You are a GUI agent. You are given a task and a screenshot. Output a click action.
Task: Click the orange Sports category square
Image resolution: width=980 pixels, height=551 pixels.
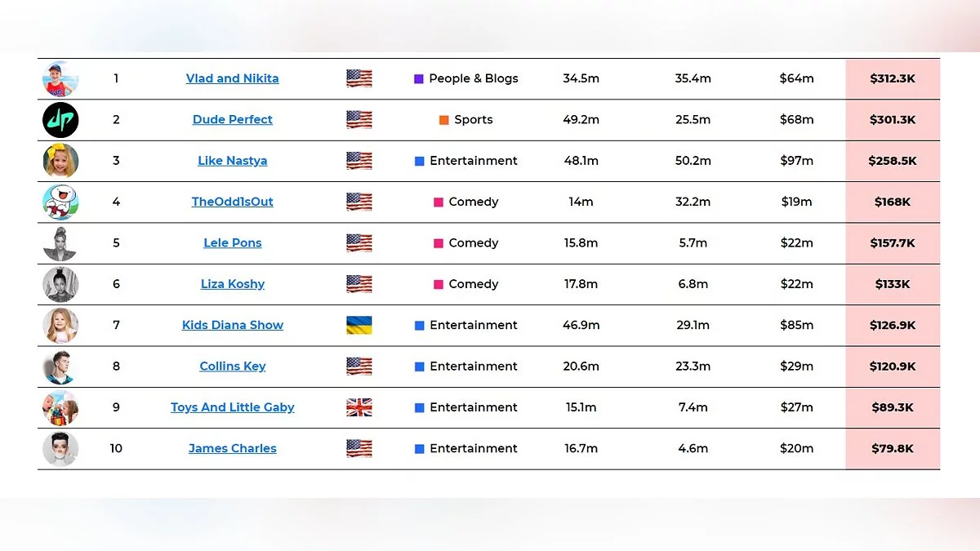point(444,120)
